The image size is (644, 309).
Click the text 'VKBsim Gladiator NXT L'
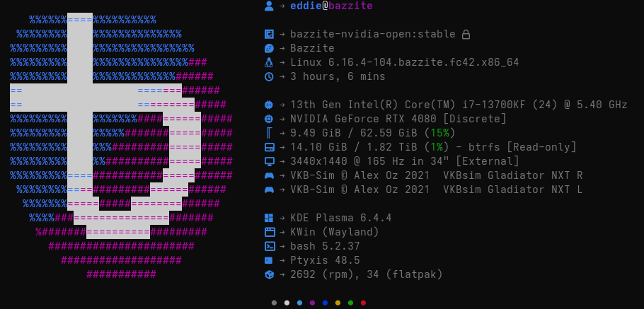[x=513, y=190]
